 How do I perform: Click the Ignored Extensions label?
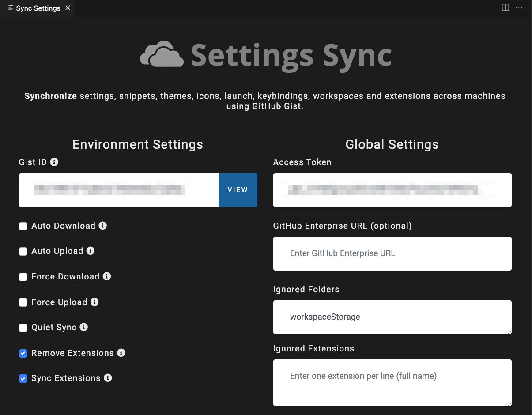[313, 348]
